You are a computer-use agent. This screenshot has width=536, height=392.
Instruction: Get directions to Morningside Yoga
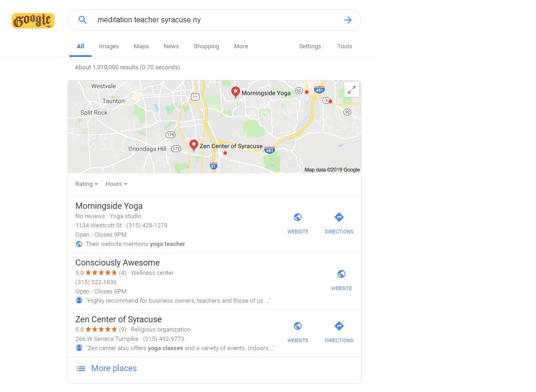(x=339, y=217)
